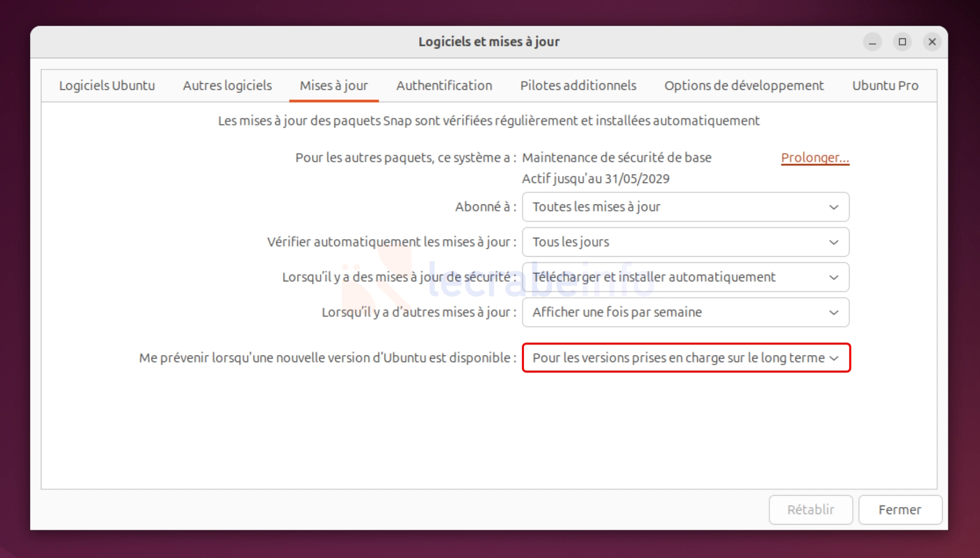The height and width of the screenshot is (558, 980).
Task: Open the security updates action dropdown
Action: pos(686,277)
